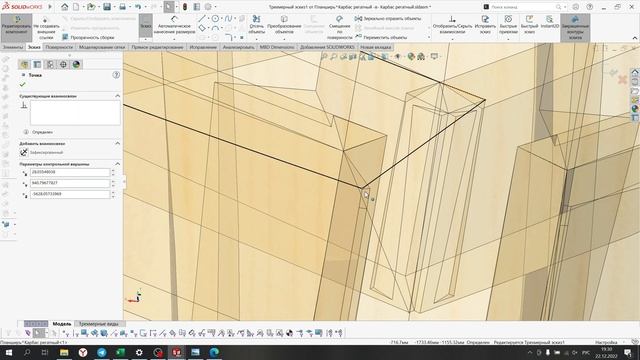
Task: Switch to the Анализировать tab
Action: click(238, 47)
